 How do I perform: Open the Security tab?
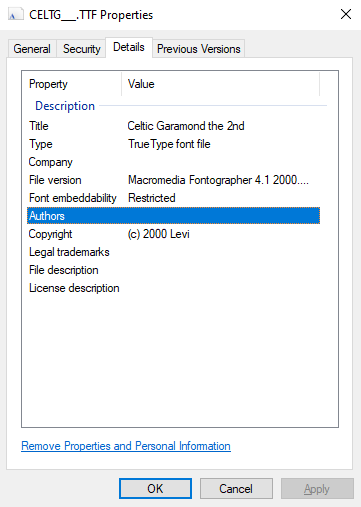pos(82,49)
